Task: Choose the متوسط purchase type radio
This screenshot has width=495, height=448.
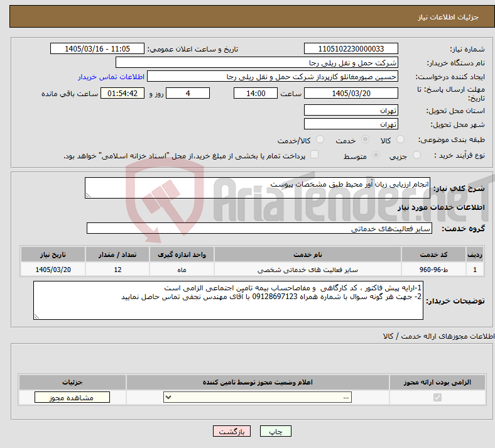Action: (376, 155)
